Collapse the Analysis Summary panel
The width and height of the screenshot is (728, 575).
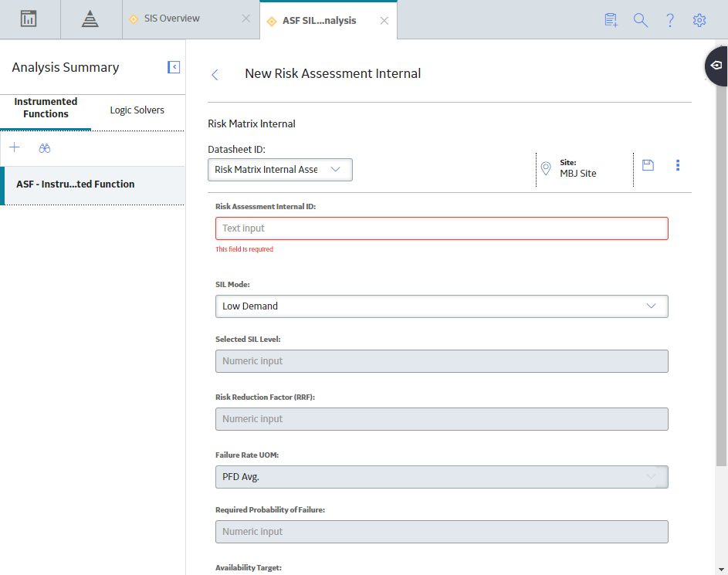click(x=174, y=67)
